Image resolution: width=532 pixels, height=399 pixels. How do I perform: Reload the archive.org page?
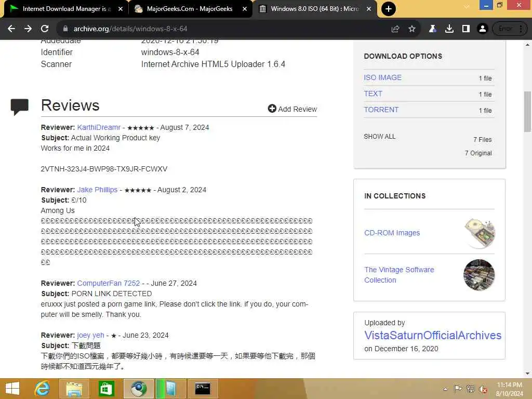(x=45, y=29)
